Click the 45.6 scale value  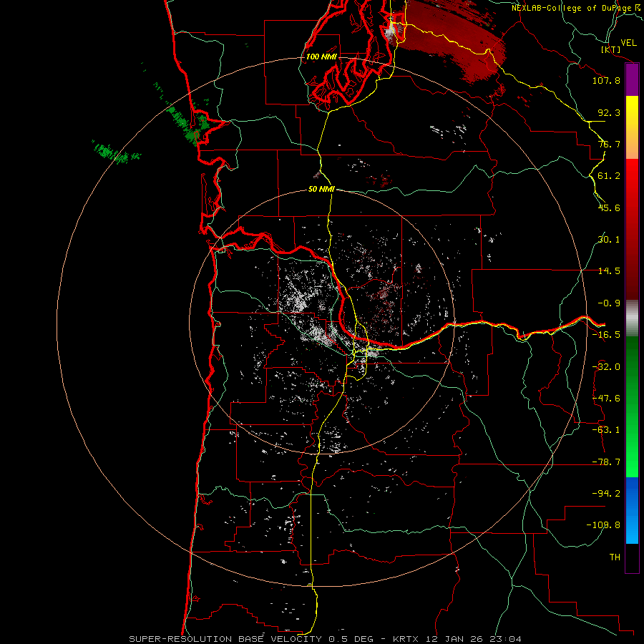click(x=609, y=208)
